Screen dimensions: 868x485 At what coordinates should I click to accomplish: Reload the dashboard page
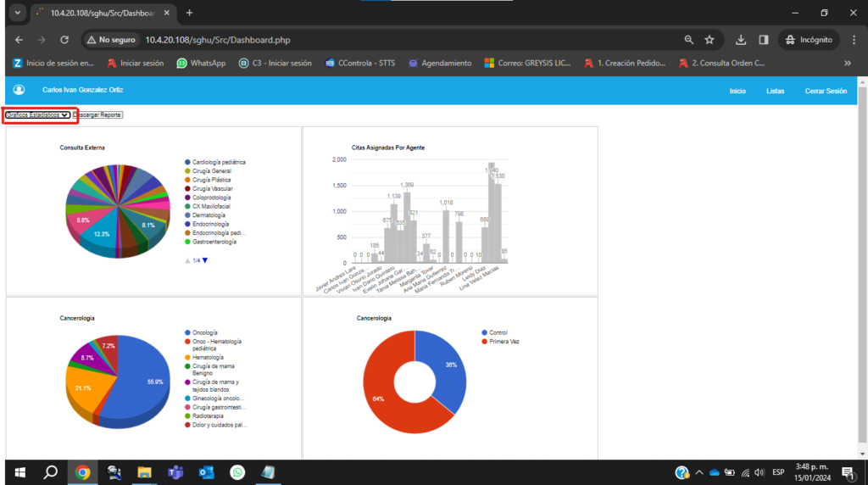click(64, 40)
